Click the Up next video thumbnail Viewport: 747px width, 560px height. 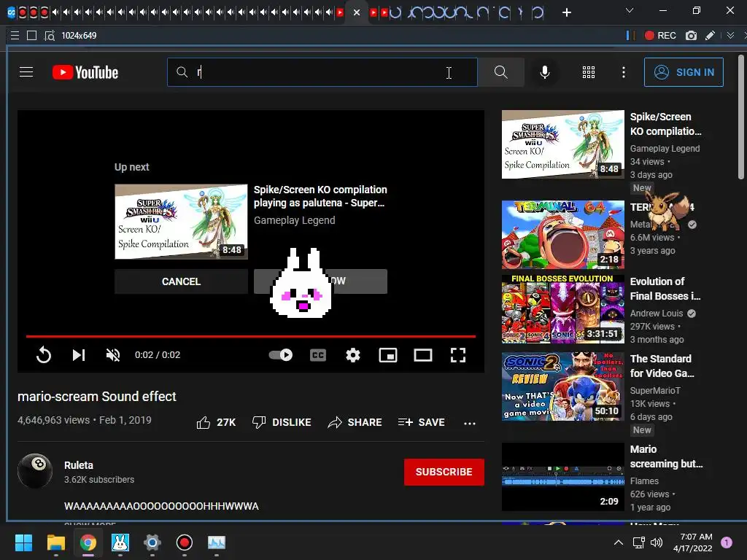click(181, 222)
